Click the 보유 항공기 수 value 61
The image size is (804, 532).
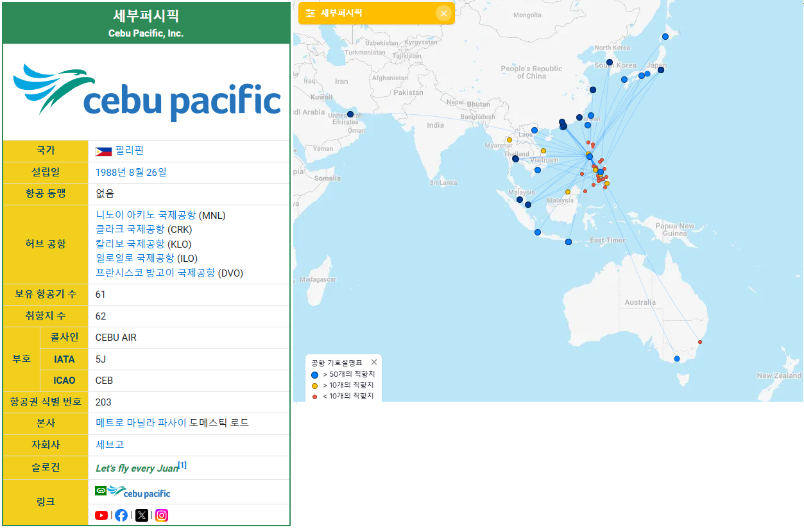[101, 295]
